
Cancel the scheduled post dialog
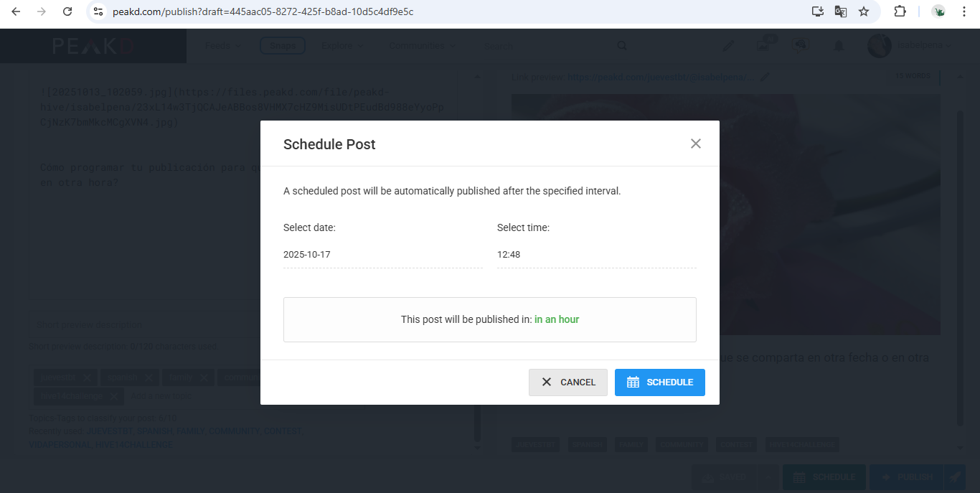(x=568, y=382)
